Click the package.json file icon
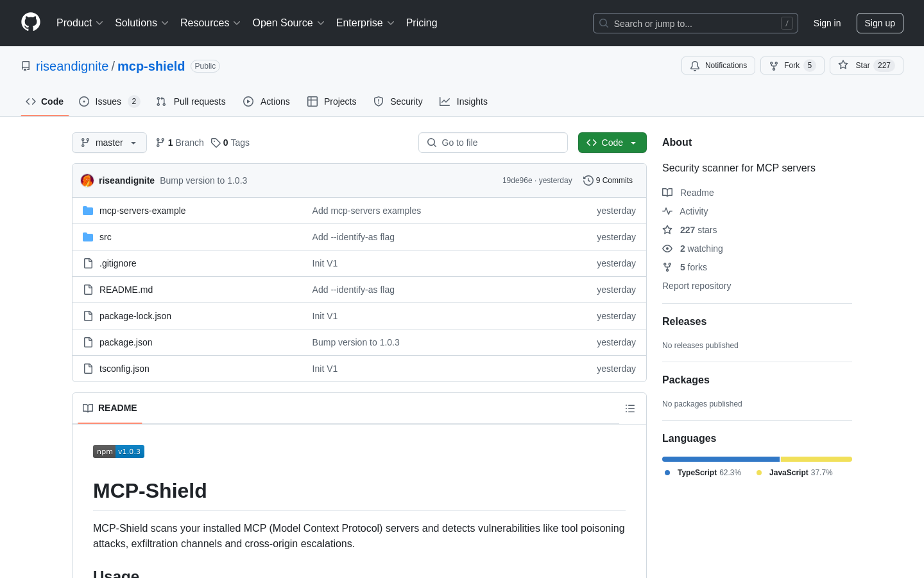The width and height of the screenshot is (924, 578). click(88, 342)
